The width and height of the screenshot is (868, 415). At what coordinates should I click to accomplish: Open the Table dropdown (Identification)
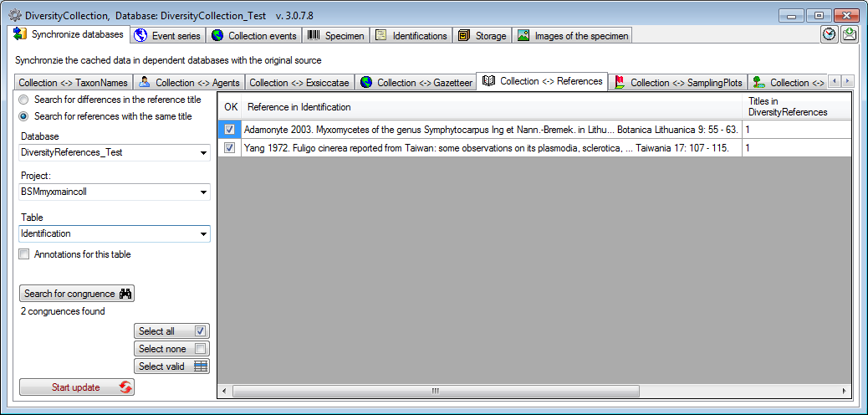(x=115, y=233)
